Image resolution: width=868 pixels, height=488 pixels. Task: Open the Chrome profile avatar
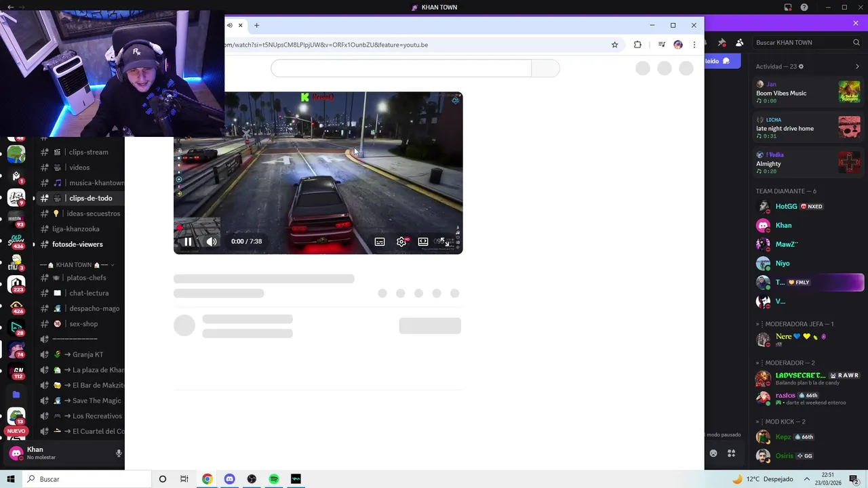tap(678, 45)
